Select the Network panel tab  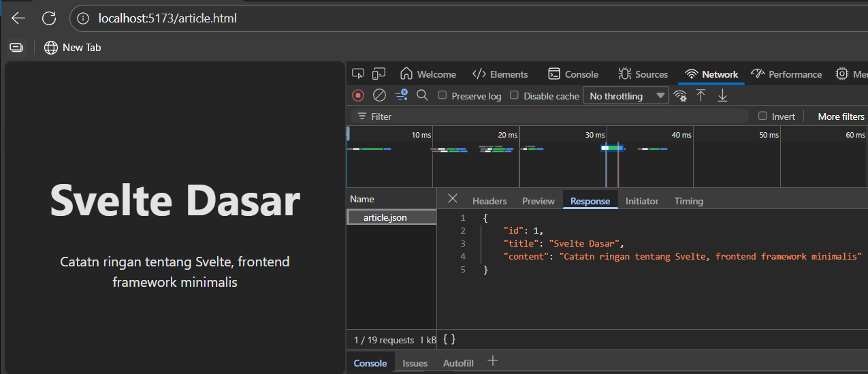[x=711, y=74]
